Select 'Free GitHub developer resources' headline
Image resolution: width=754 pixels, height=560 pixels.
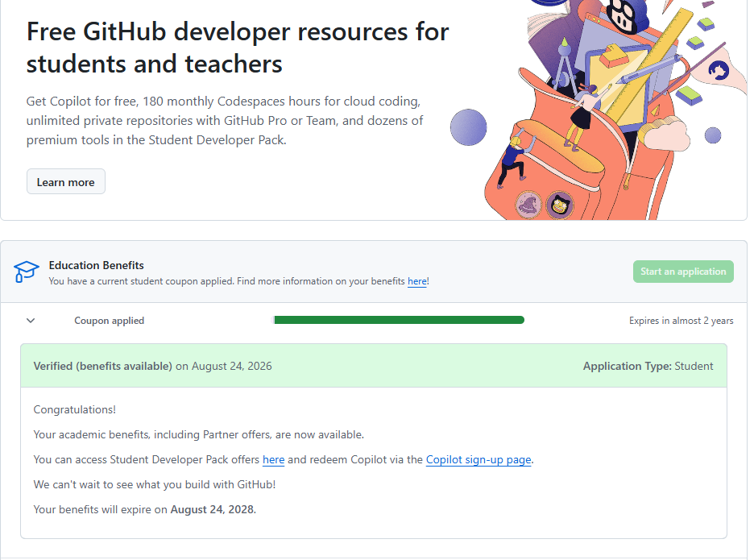point(238,48)
